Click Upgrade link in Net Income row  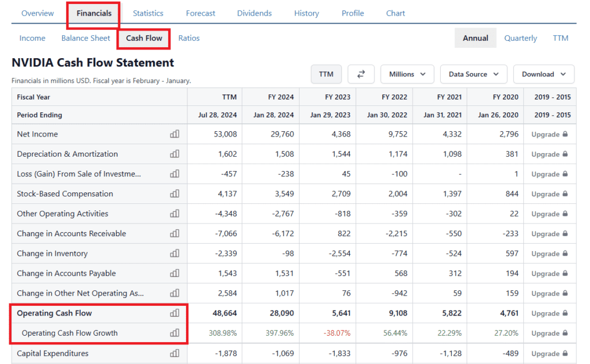549,134
